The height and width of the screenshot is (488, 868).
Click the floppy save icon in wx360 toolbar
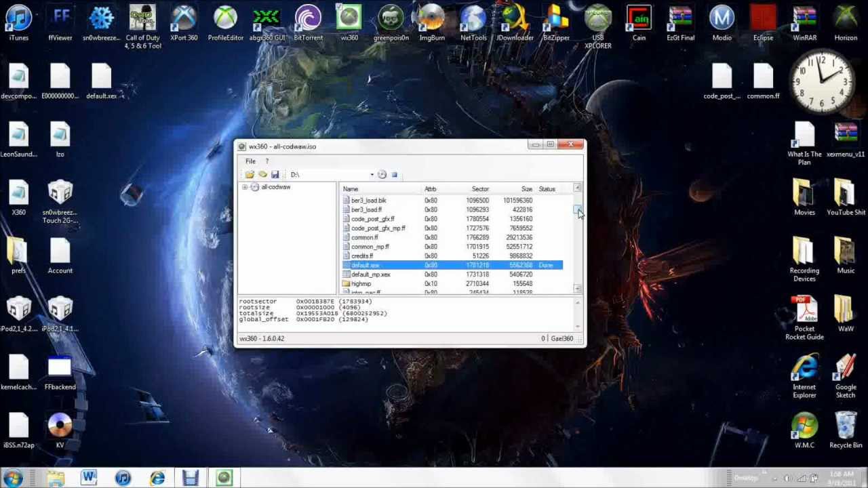pos(275,175)
